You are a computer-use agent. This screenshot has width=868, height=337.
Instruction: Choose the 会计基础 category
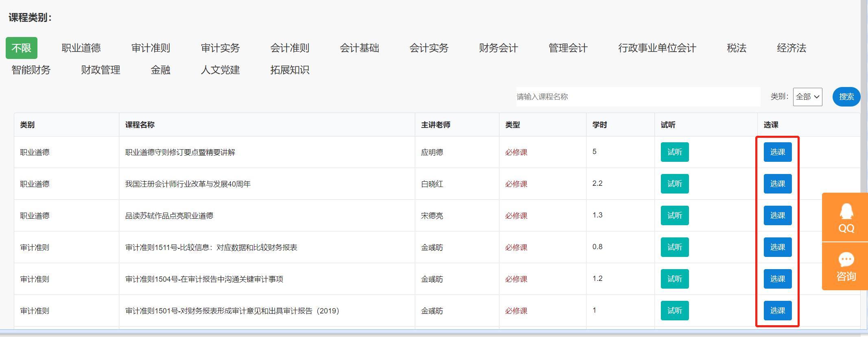tap(359, 48)
